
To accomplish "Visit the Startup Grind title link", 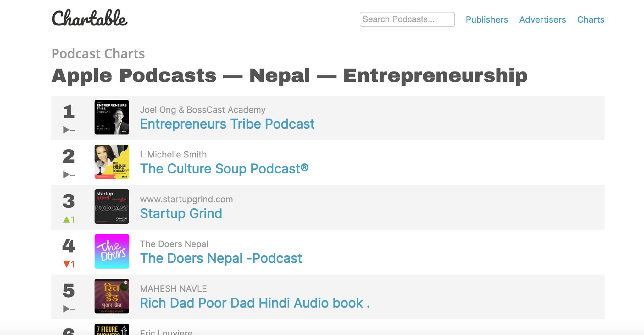I will pyautogui.click(x=181, y=213).
